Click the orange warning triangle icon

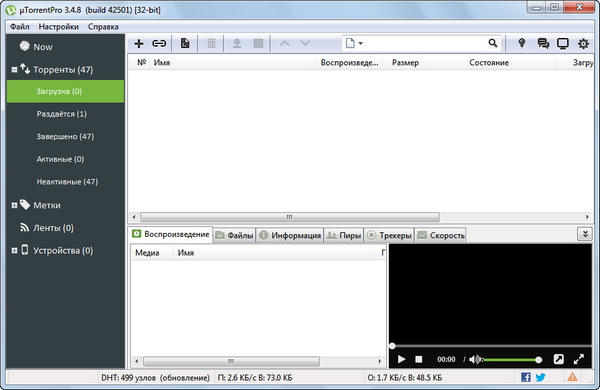coord(572,377)
